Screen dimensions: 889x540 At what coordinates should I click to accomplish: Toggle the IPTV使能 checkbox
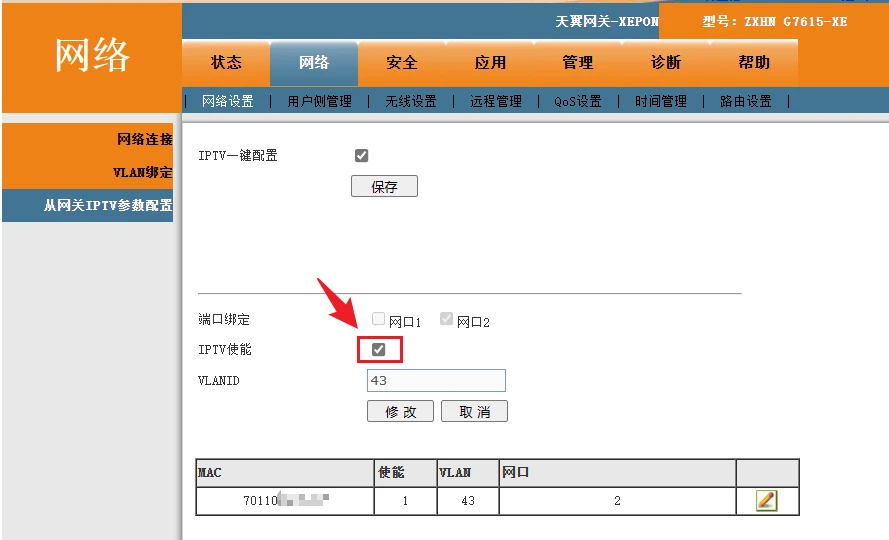tap(378, 349)
